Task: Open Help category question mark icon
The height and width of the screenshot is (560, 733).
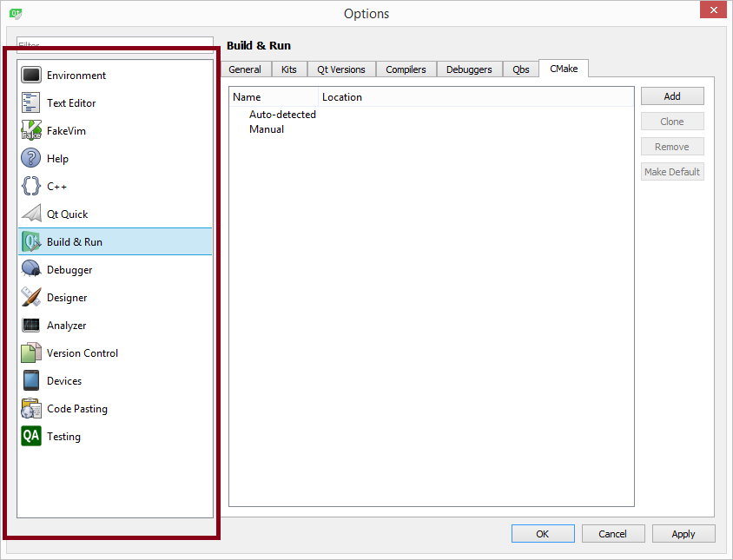Action: (x=31, y=159)
